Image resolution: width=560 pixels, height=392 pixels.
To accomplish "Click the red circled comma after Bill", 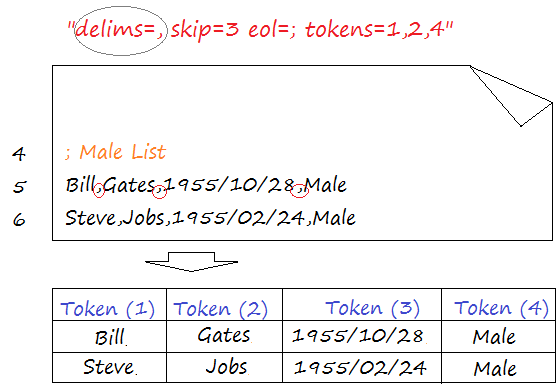I will tap(99, 190).
